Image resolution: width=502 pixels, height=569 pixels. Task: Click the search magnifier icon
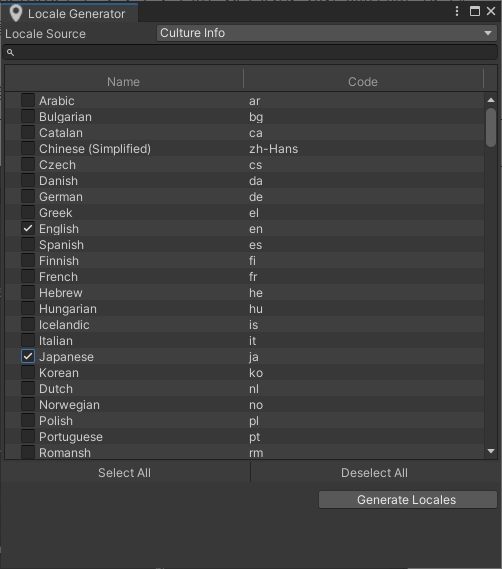pyautogui.click(x=11, y=53)
